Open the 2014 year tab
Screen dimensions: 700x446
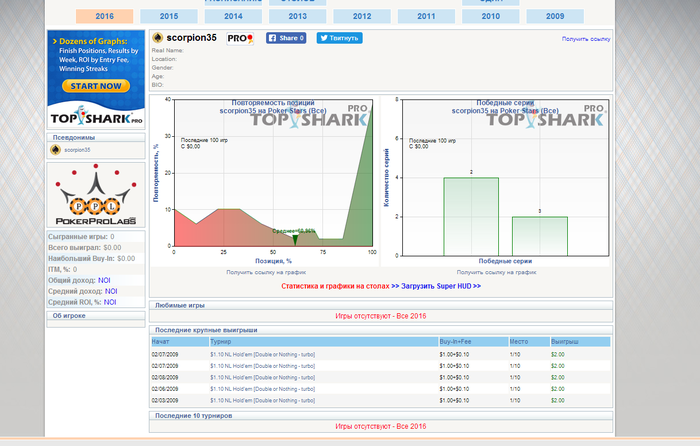click(233, 16)
